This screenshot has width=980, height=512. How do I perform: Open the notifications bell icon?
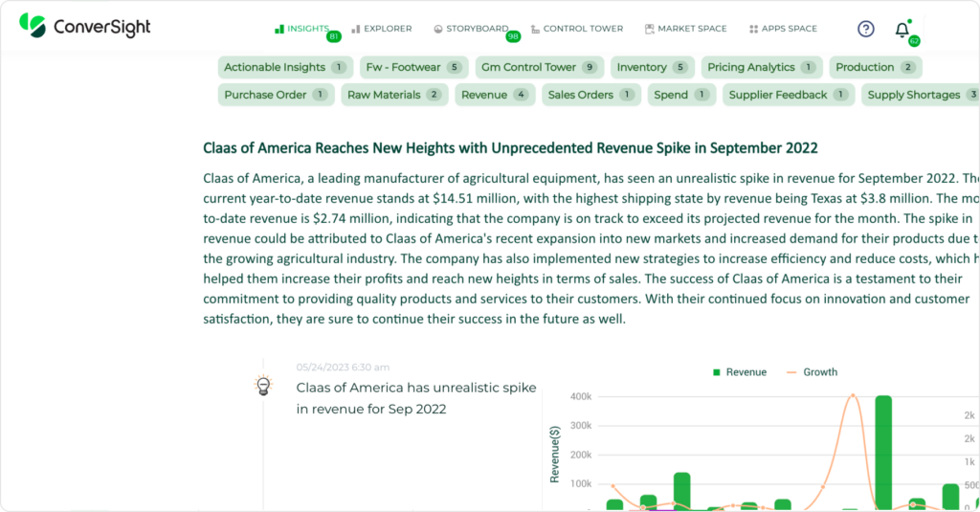(902, 30)
